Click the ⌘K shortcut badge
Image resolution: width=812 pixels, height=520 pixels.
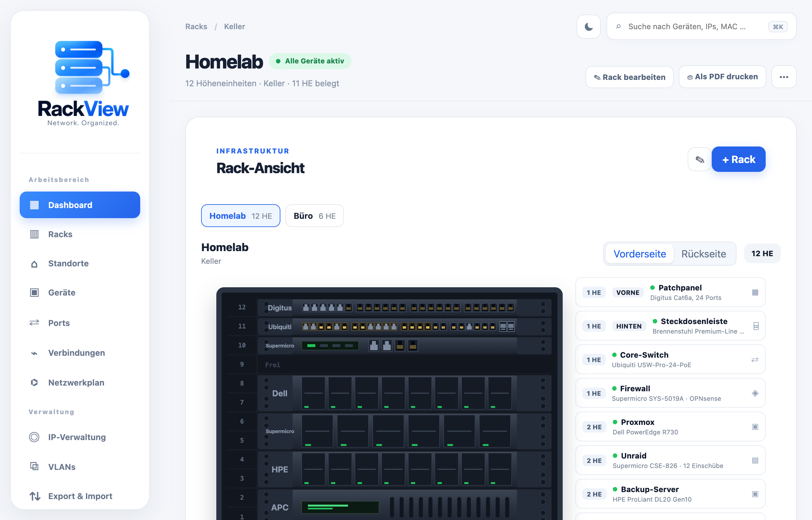pyautogui.click(x=778, y=27)
